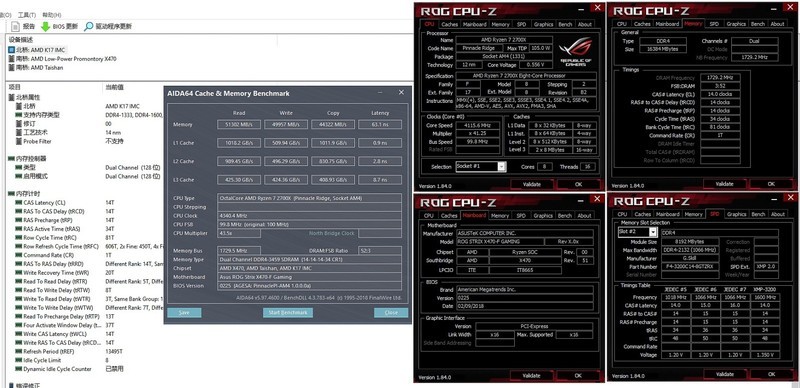
Task: Click CPU Clock field 4340.4 MHz
Action: 309,216
